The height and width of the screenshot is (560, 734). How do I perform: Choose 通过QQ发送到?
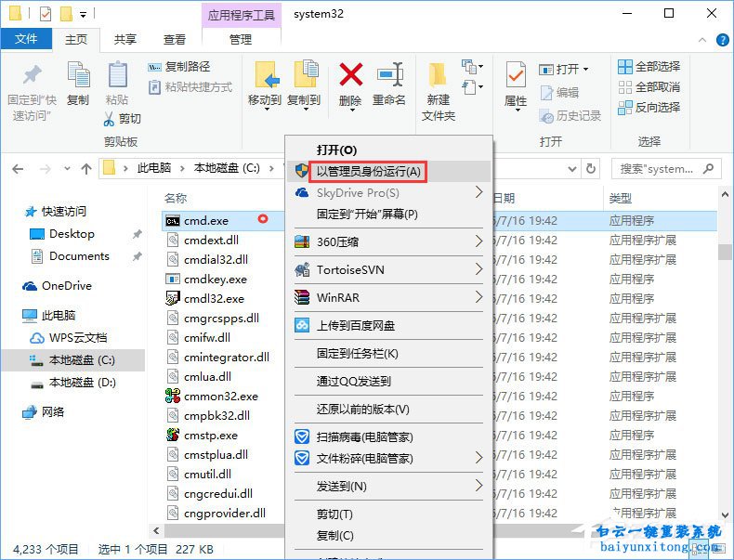tap(388, 382)
